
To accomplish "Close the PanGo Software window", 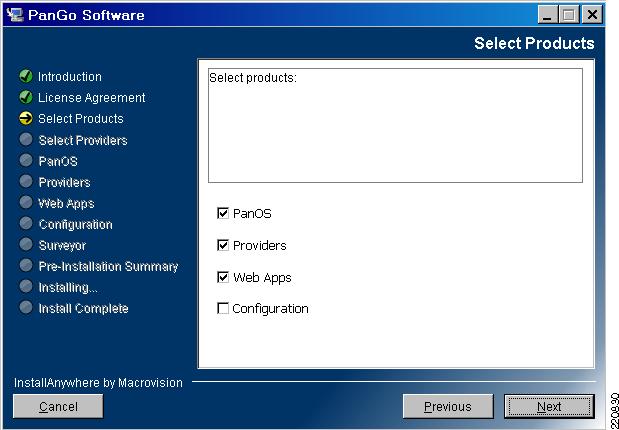I will (592, 15).
